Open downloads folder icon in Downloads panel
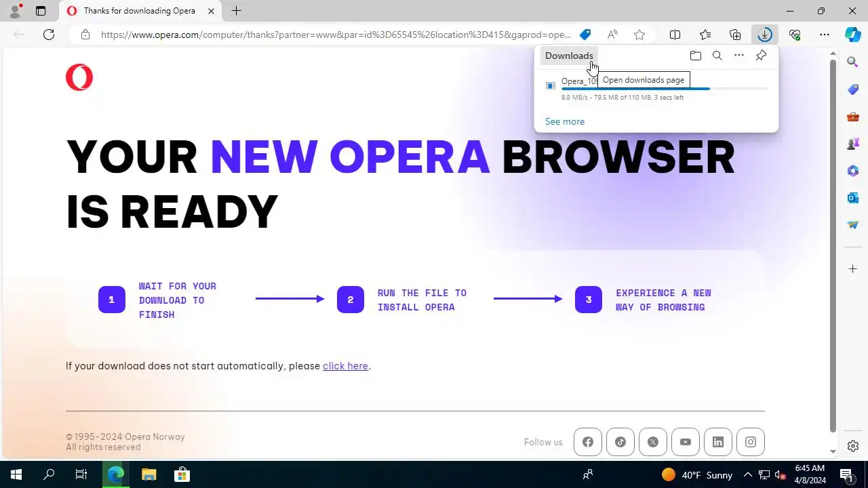 tap(695, 56)
